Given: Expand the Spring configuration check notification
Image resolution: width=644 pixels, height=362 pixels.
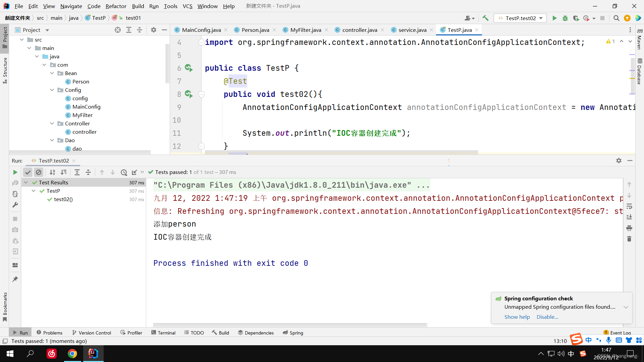Looking at the screenshot, I should (x=626, y=307).
